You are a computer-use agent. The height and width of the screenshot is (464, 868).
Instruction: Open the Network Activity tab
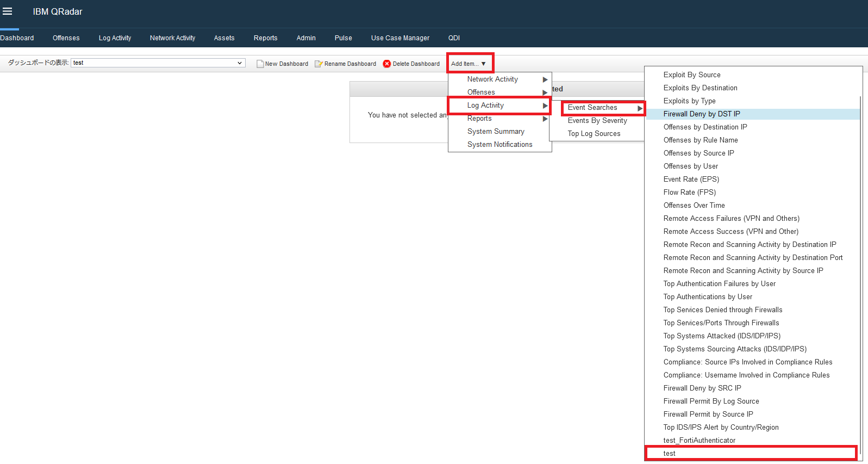[x=173, y=38]
